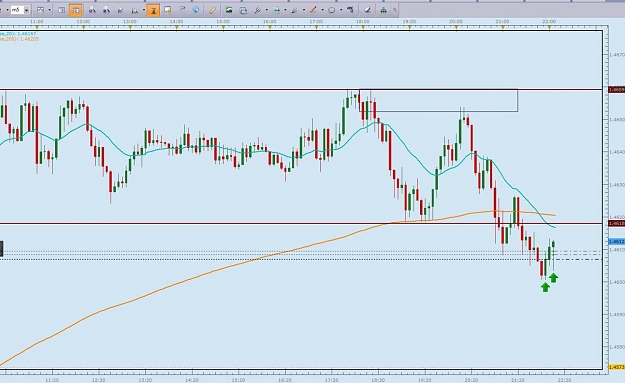Click the 1.4612 current price label
Screen dimensions: 625x383
point(617,242)
